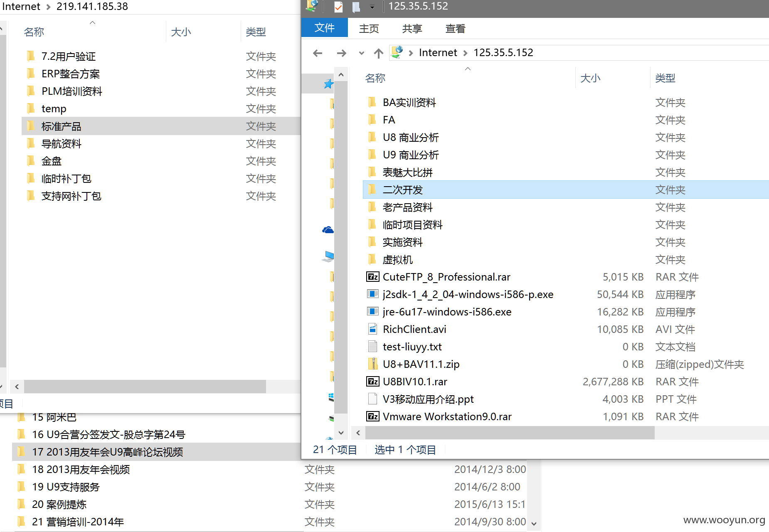The width and height of the screenshot is (769, 532).
Task: Select the V3移动应用介绍.ppt file icon
Action: pyautogui.click(x=372, y=399)
